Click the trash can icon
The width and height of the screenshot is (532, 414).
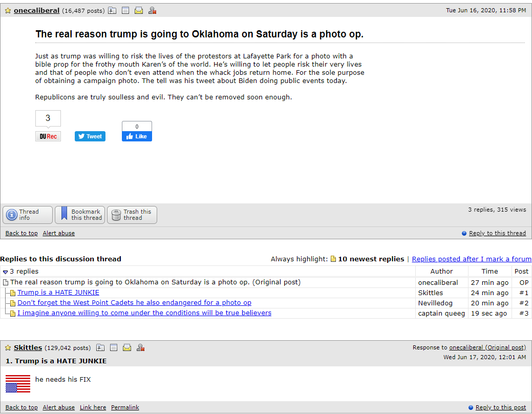click(116, 215)
